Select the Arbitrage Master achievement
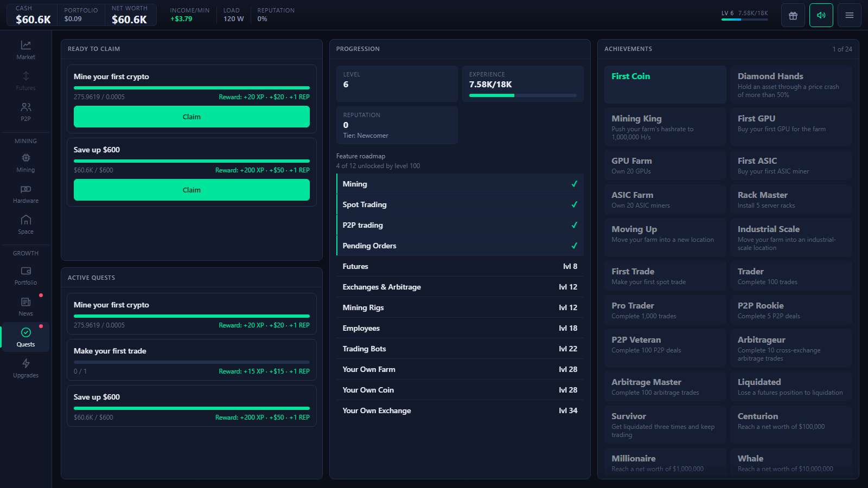This screenshot has height=488, width=868. pyautogui.click(x=665, y=386)
